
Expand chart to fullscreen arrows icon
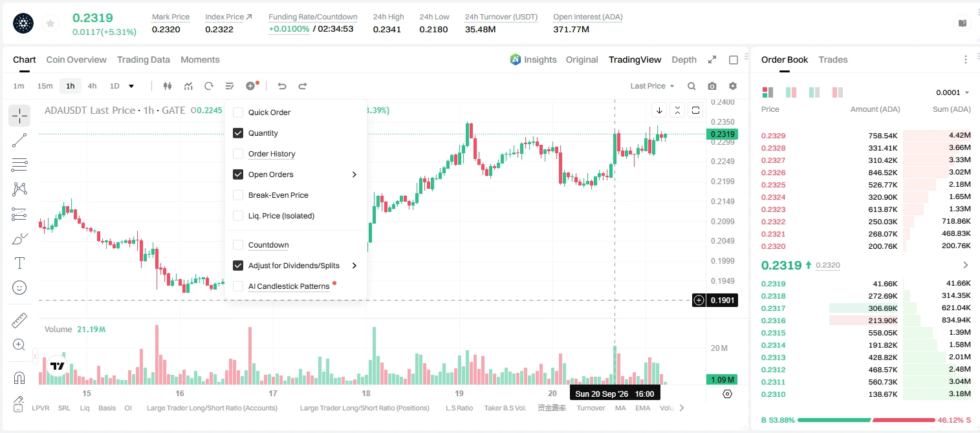(712, 59)
